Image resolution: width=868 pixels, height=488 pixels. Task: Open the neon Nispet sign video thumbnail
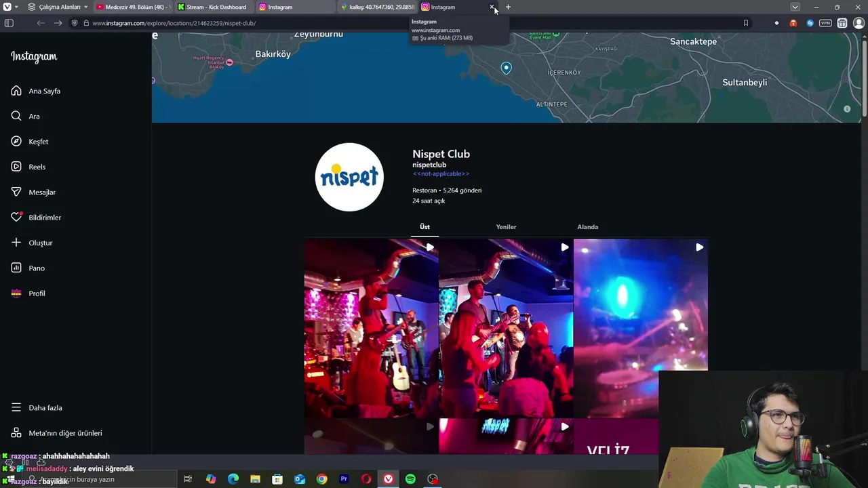coord(506,436)
